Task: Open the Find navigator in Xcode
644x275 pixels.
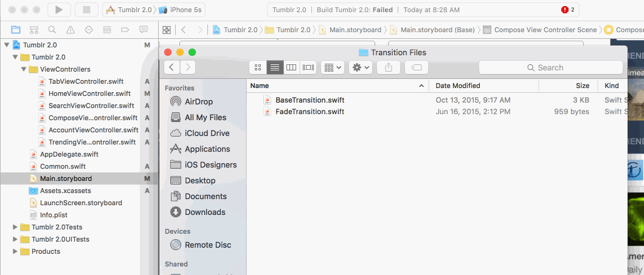Action: [x=52, y=30]
